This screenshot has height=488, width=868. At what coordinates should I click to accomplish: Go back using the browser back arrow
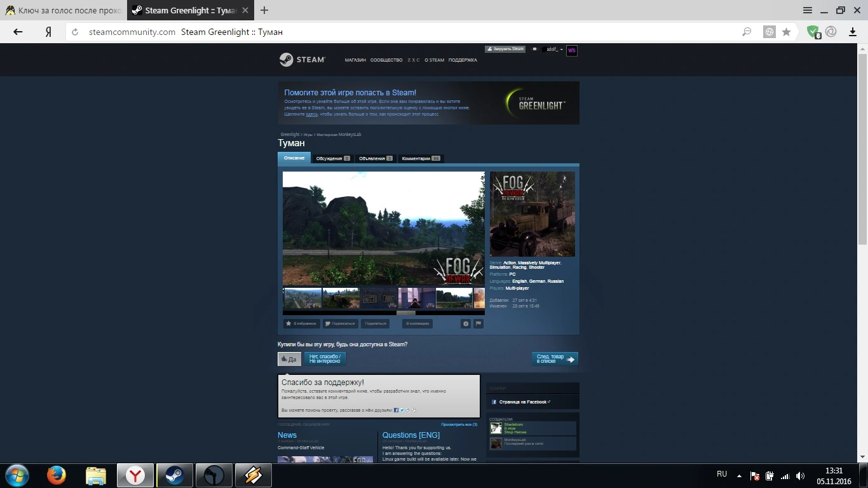[x=18, y=32]
